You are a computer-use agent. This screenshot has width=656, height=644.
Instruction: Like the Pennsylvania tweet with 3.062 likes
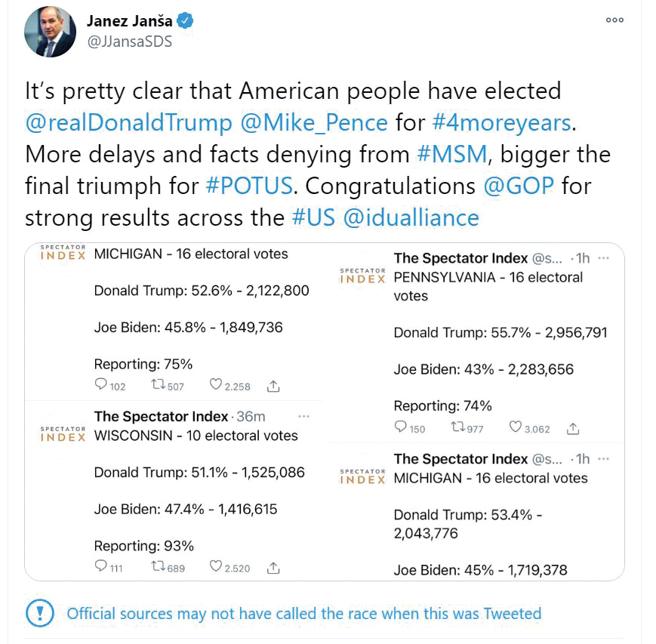click(x=516, y=428)
